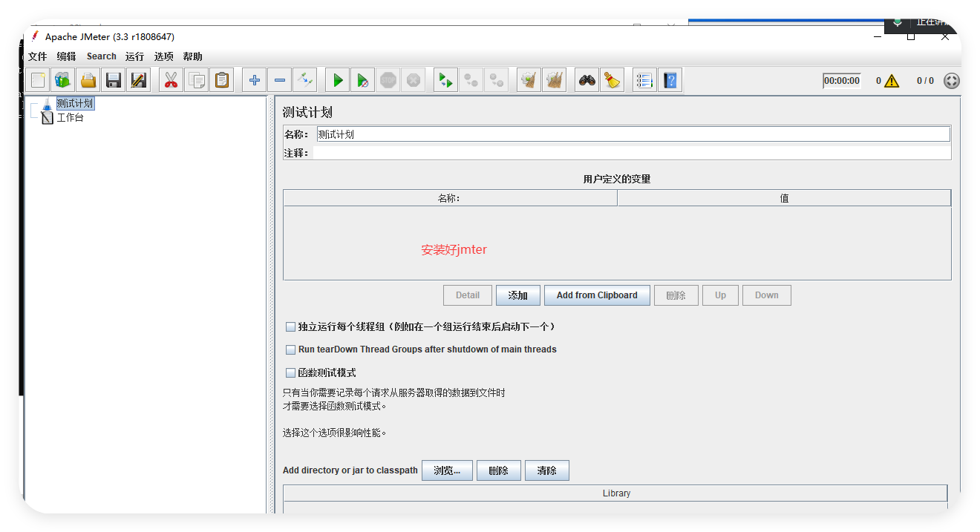Start test with no pauses icon
The width and height of the screenshot is (980, 532).
tap(362, 80)
